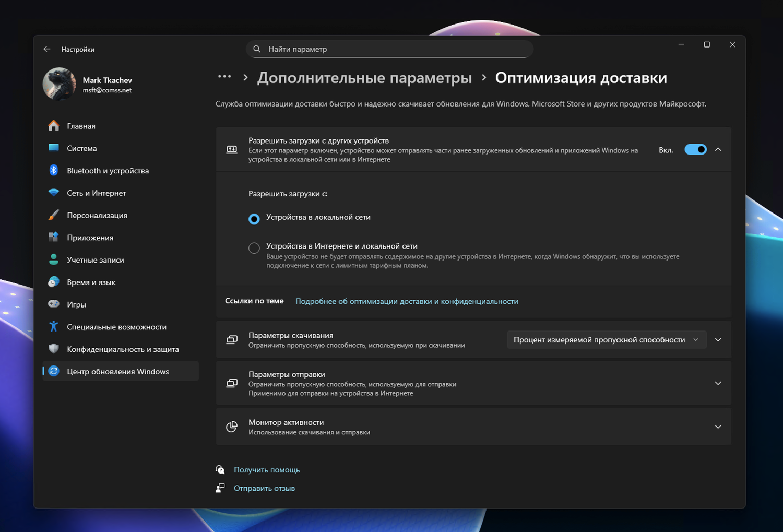Click the account email msft@comss.net

(x=107, y=90)
